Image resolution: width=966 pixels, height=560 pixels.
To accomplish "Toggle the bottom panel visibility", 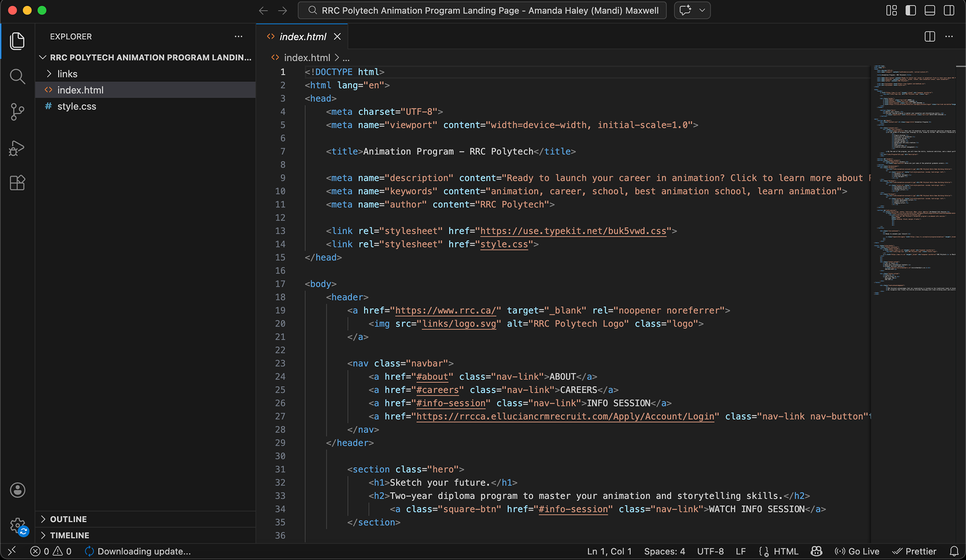I will pyautogui.click(x=930, y=11).
